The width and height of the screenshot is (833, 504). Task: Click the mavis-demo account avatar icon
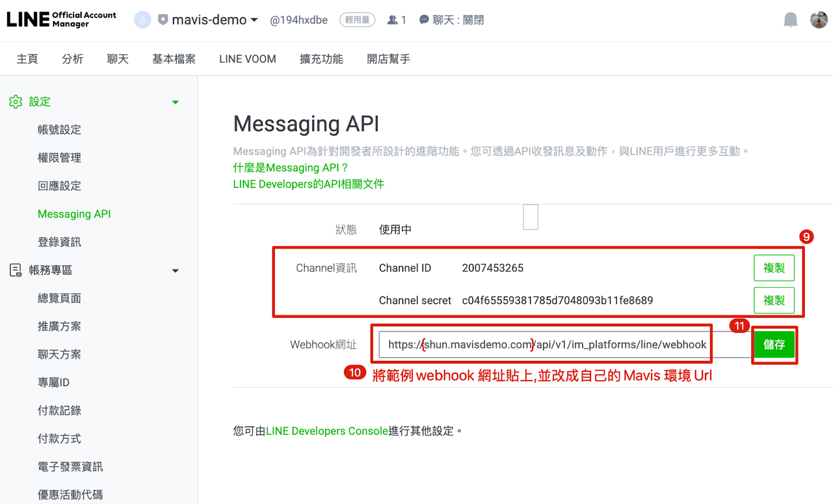tap(142, 20)
